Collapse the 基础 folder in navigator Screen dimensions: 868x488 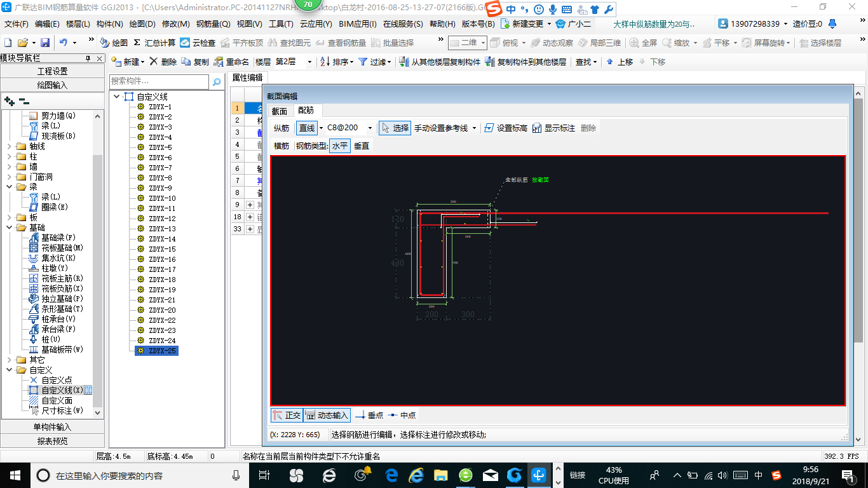10,227
